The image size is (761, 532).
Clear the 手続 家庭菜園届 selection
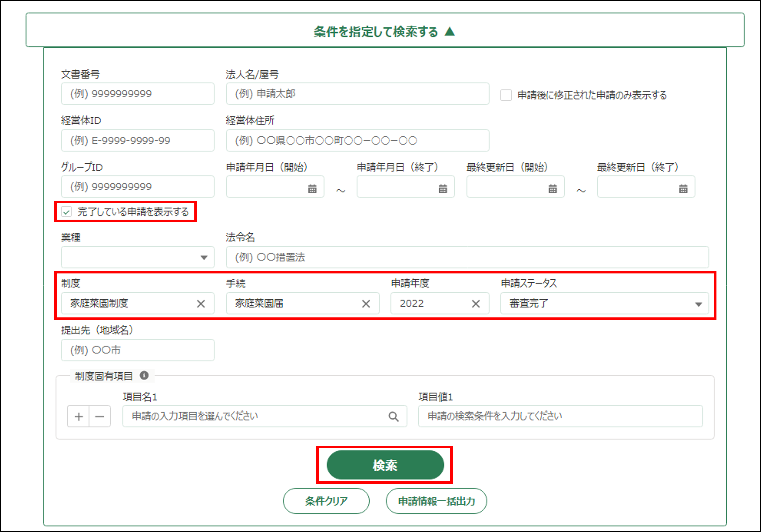(366, 303)
